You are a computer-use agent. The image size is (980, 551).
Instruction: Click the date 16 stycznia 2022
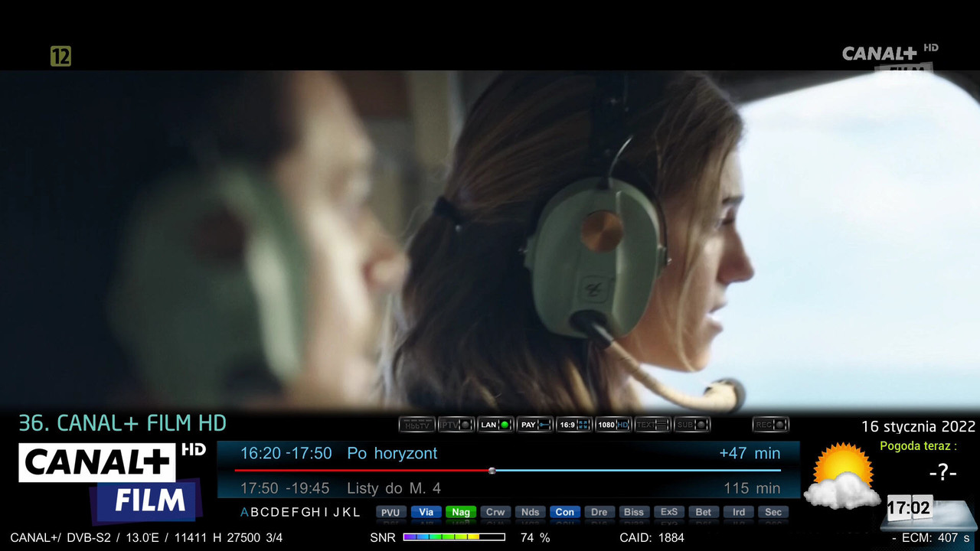tap(918, 426)
